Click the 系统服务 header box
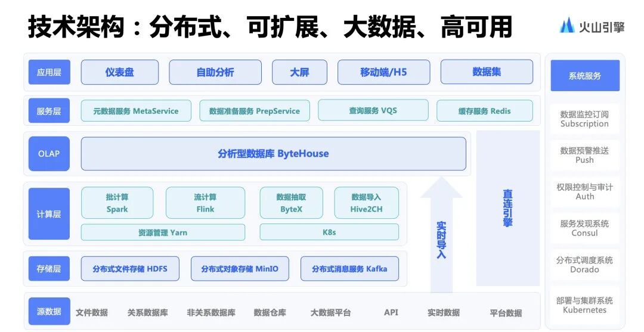644x332 pixels. pyautogui.click(x=585, y=76)
